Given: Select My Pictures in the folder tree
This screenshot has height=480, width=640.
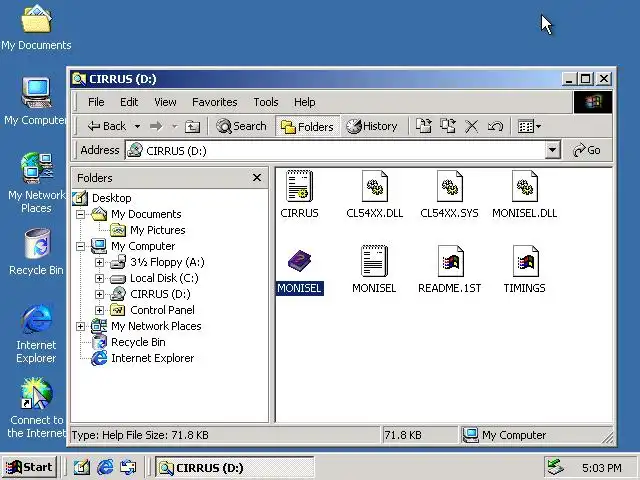Looking at the screenshot, I should 158,230.
